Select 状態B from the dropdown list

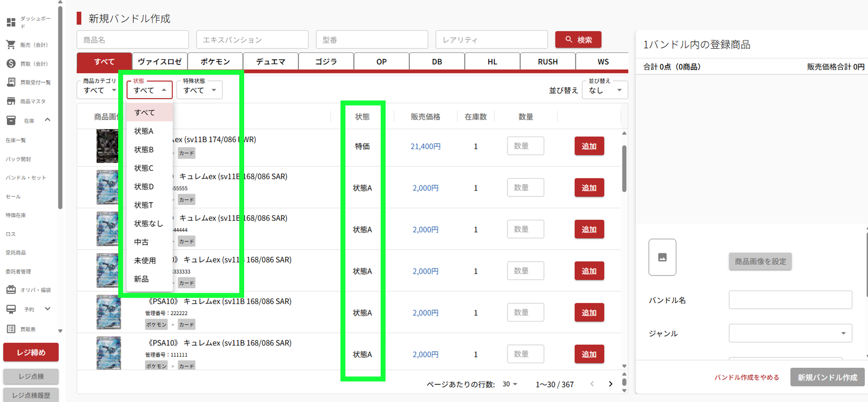pyautogui.click(x=150, y=149)
